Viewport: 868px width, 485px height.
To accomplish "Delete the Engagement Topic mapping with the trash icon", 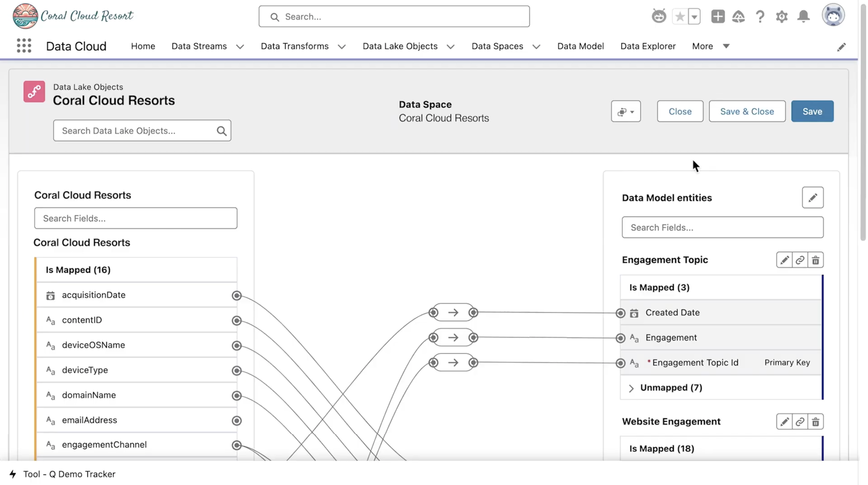I will point(816,260).
